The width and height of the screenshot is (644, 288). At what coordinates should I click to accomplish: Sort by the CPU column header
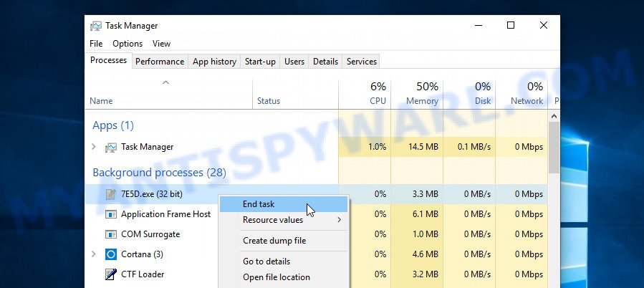point(365,95)
